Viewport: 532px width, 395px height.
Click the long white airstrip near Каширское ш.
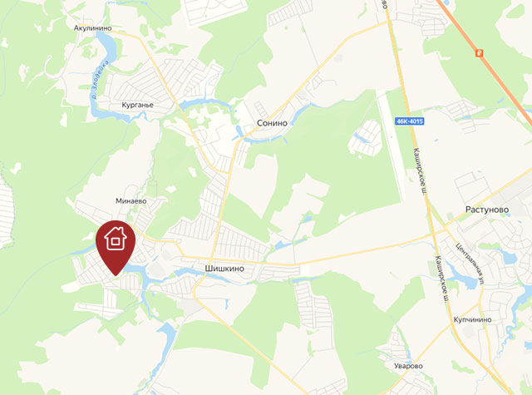click(x=391, y=146)
